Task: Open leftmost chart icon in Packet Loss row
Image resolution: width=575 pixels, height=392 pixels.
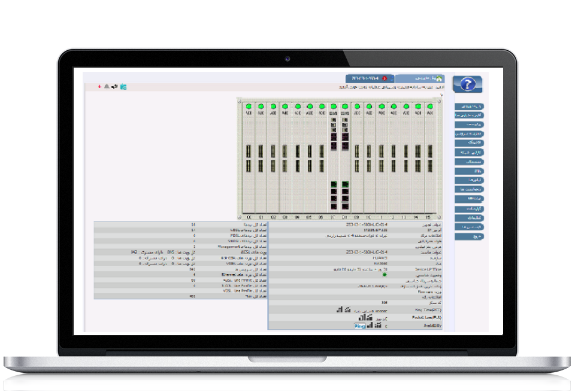Action: 361,318
